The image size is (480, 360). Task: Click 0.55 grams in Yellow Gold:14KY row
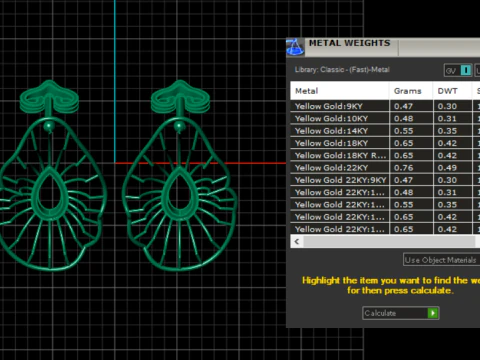(x=403, y=131)
